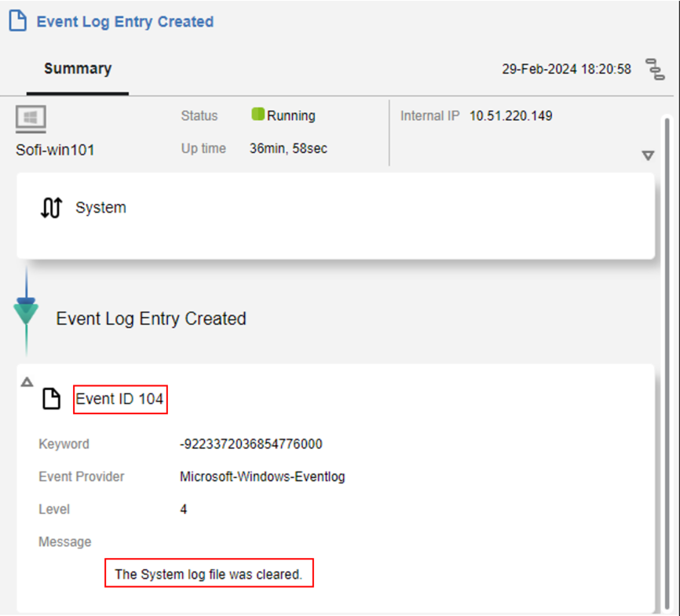Click the System arrows icon
The image size is (680, 616).
[52, 208]
